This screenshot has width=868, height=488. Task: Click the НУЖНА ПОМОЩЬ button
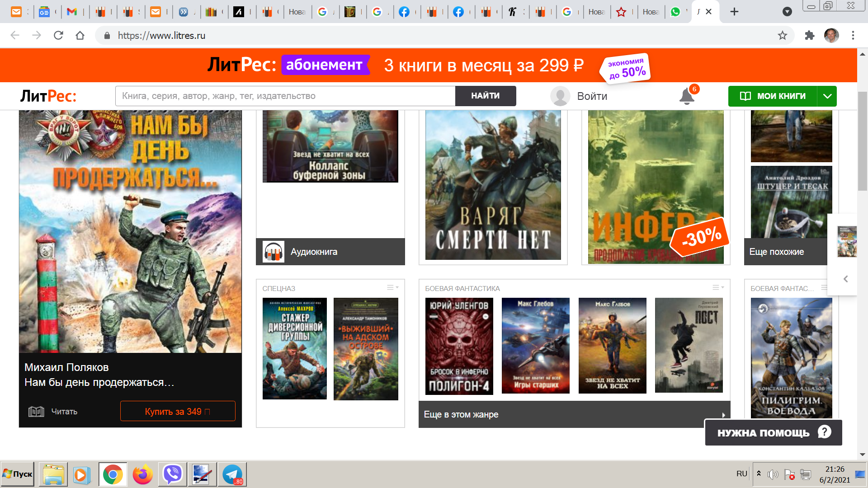(774, 433)
